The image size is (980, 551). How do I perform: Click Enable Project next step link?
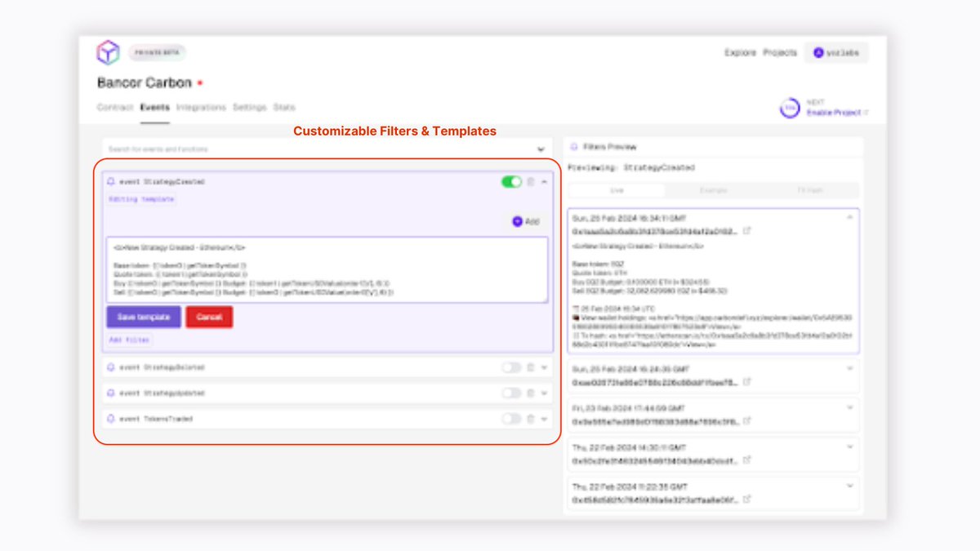pyautogui.click(x=836, y=112)
